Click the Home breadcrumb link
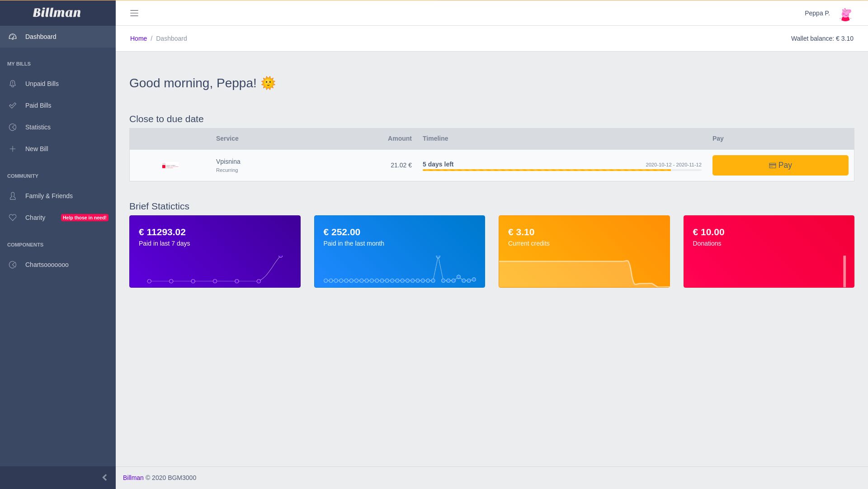The width and height of the screenshot is (868, 489). pos(138,38)
